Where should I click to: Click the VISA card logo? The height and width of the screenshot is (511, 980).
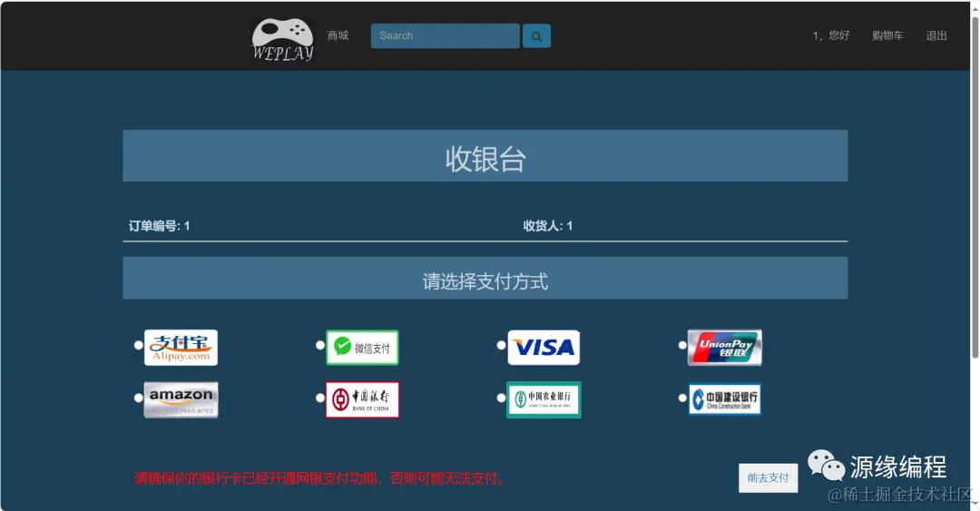pyautogui.click(x=544, y=347)
